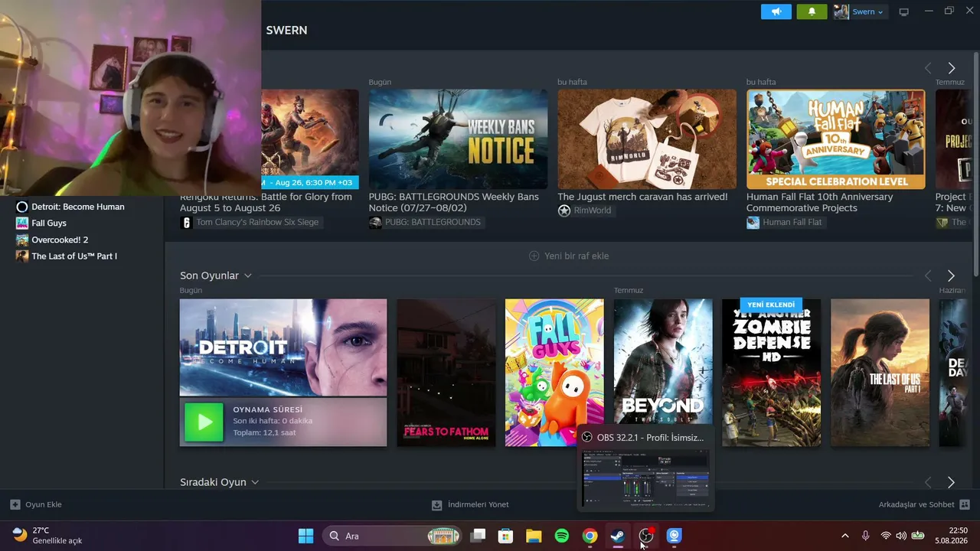Open volume control from system tray
The width and height of the screenshot is (980, 551).
click(x=901, y=536)
